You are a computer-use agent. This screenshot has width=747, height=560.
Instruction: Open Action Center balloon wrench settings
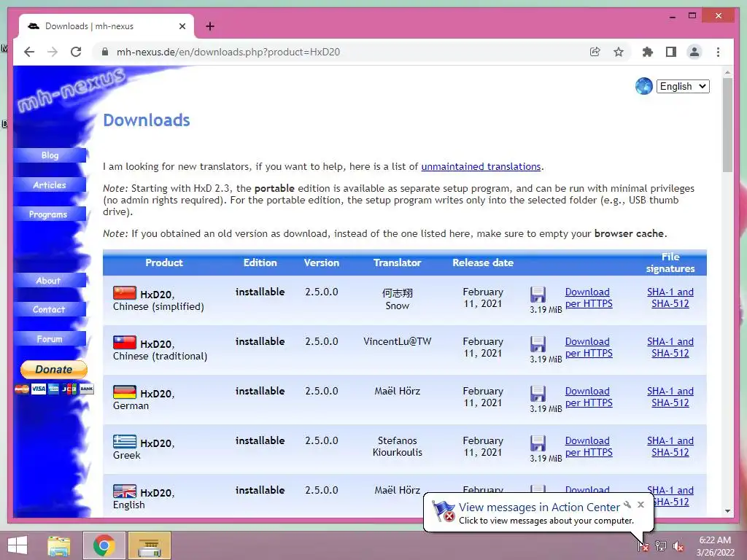(x=627, y=505)
